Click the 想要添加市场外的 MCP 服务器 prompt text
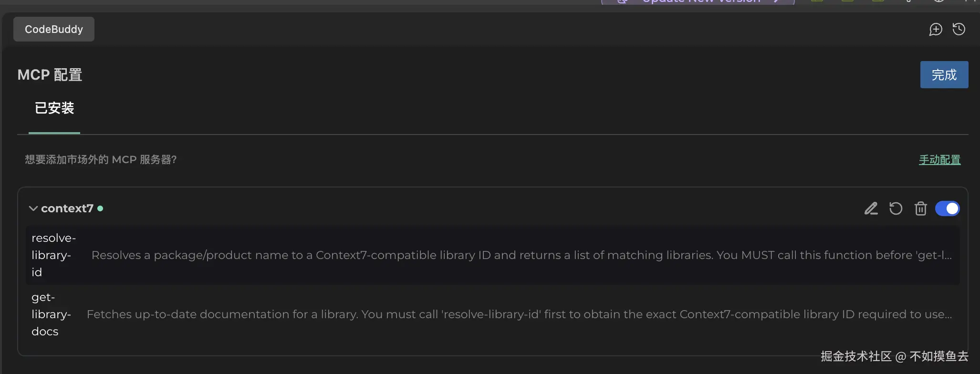 pyautogui.click(x=101, y=160)
